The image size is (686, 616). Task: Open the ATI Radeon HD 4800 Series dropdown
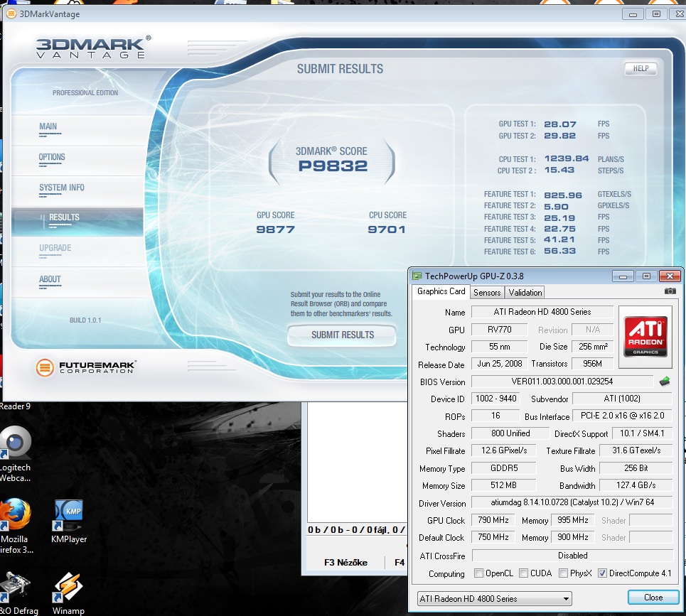[x=494, y=598]
